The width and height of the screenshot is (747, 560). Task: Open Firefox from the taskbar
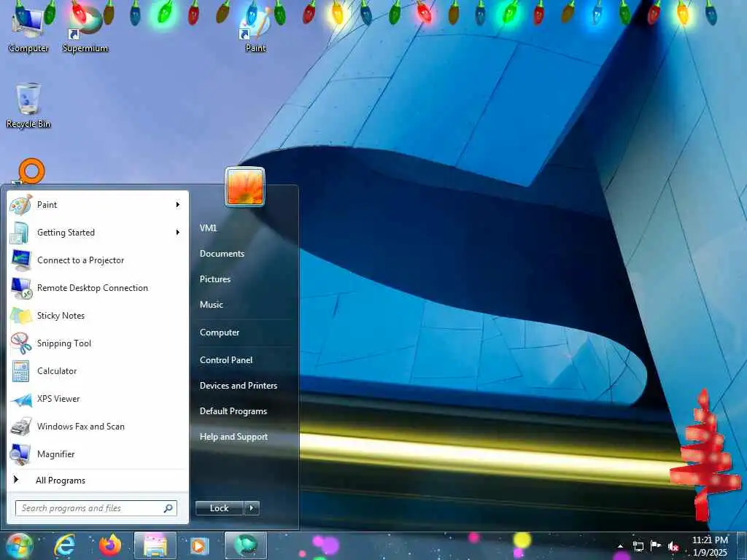(x=109, y=545)
